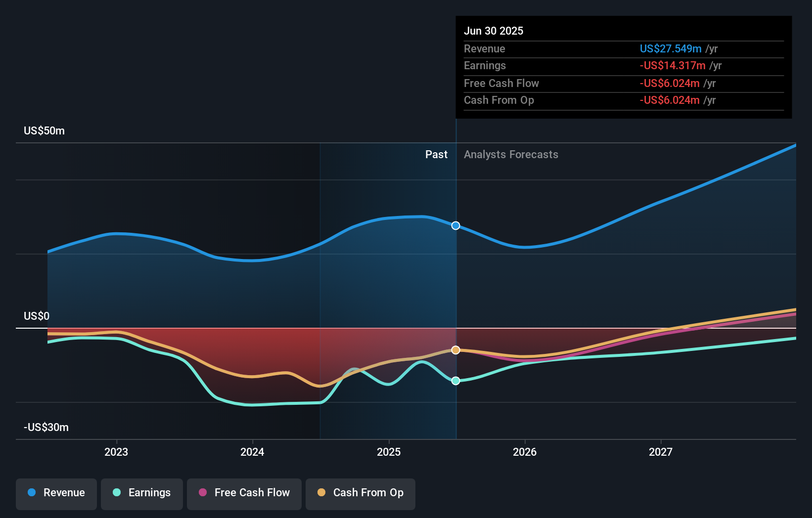Click the pink Free Cash Flow legend dot
The height and width of the screenshot is (518, 812).
[x=203, y=493]
